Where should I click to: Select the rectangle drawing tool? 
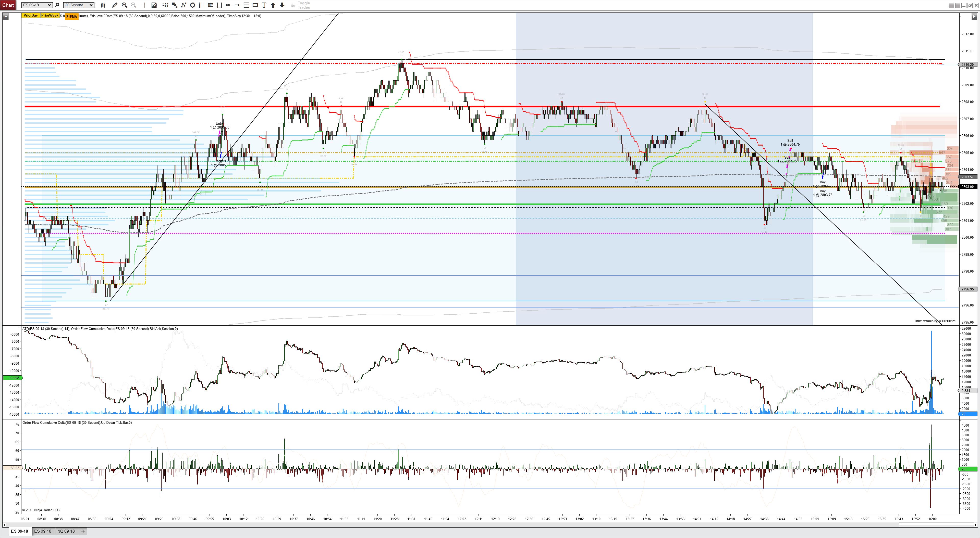coord(255,5)
